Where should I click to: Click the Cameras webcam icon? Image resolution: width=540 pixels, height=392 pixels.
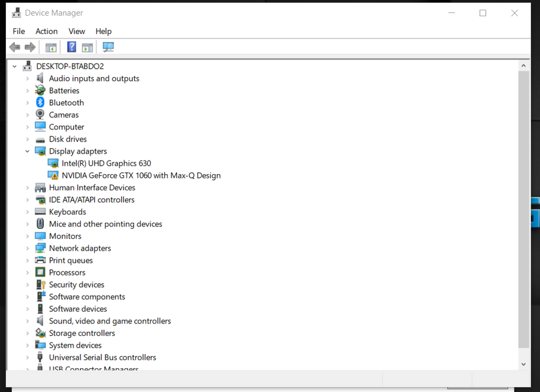point(41,115)
